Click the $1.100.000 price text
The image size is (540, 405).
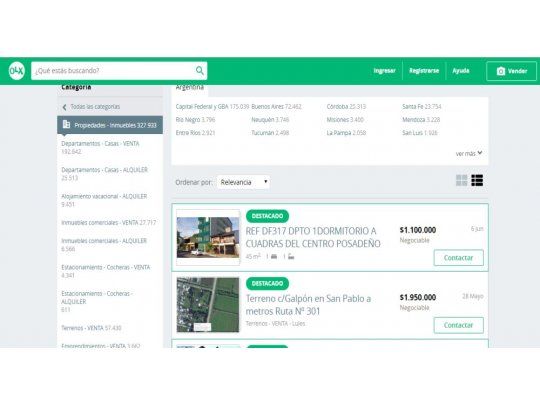(418, 230)
